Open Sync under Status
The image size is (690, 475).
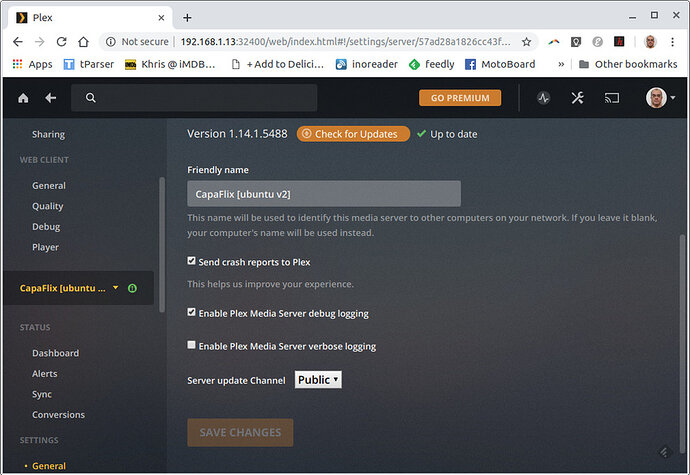42,394
